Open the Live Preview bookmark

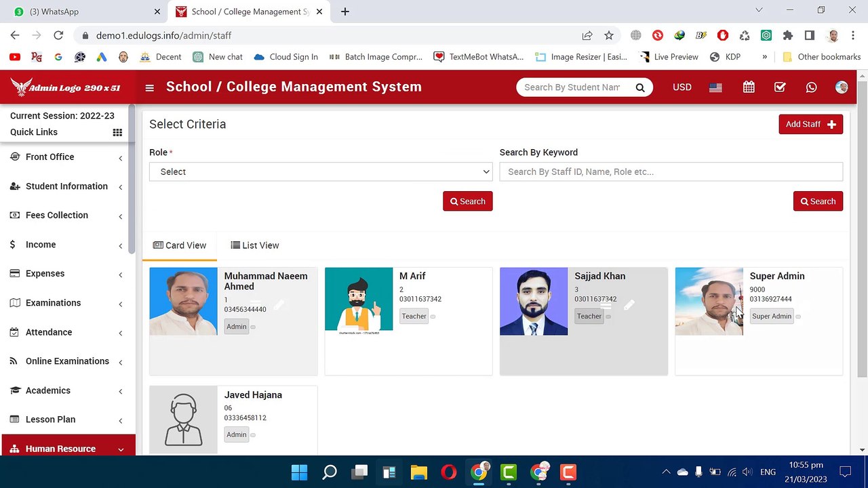coord(669,57)
